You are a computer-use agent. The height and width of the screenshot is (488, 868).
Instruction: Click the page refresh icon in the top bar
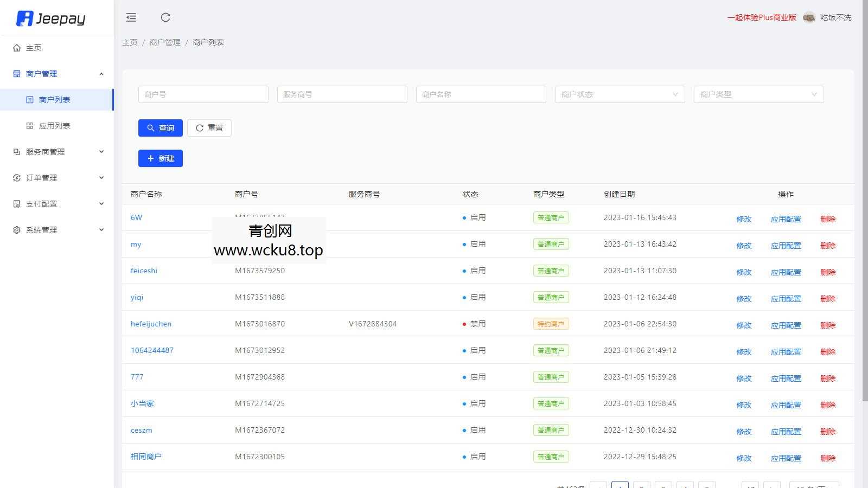click(x=165, y=17)
